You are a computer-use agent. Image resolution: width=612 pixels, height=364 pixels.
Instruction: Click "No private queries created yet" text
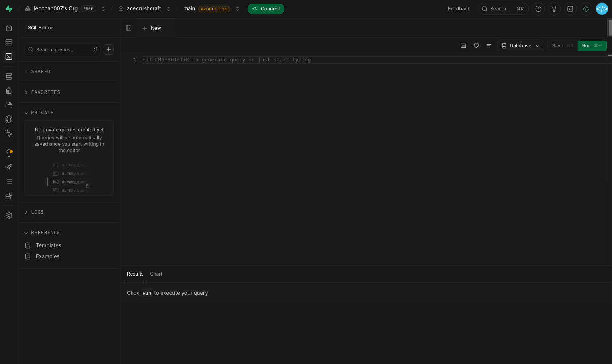pyautogui.click(x=69, y=130)
